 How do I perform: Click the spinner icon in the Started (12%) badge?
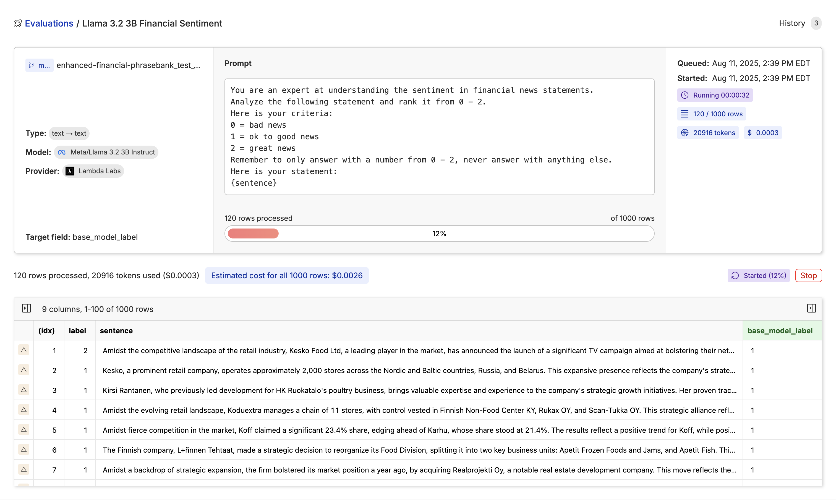735,275
